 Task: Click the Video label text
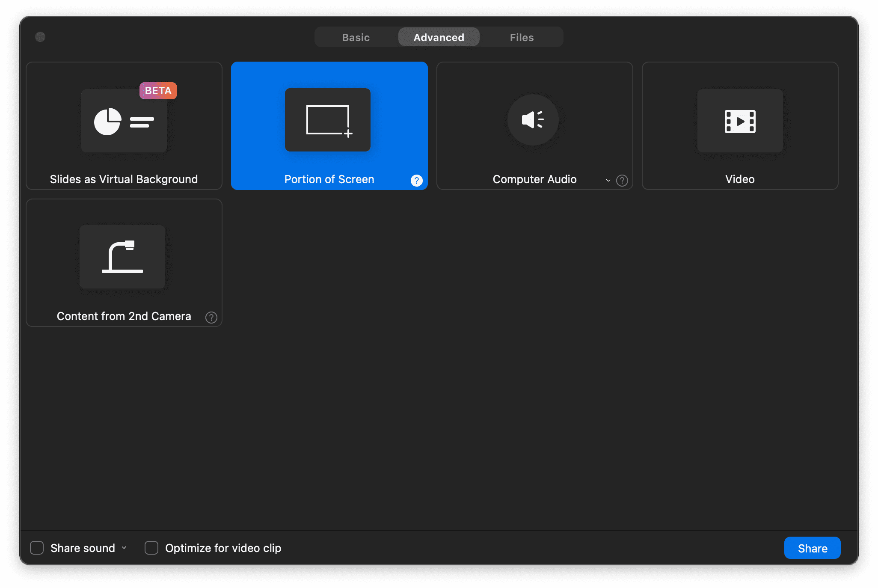tap(740, 179)
